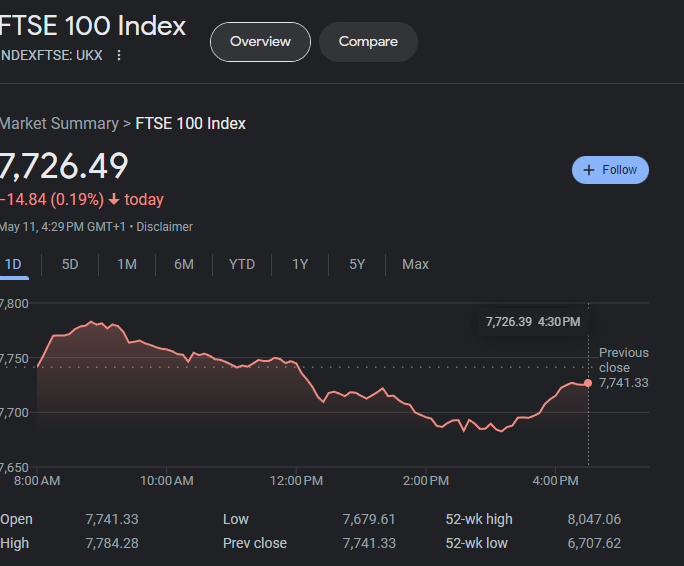Image resolution: width=684 pixels, height=566 pixels.
Task: Click the Open value 7,741.33
Action: tap(112, 519)
